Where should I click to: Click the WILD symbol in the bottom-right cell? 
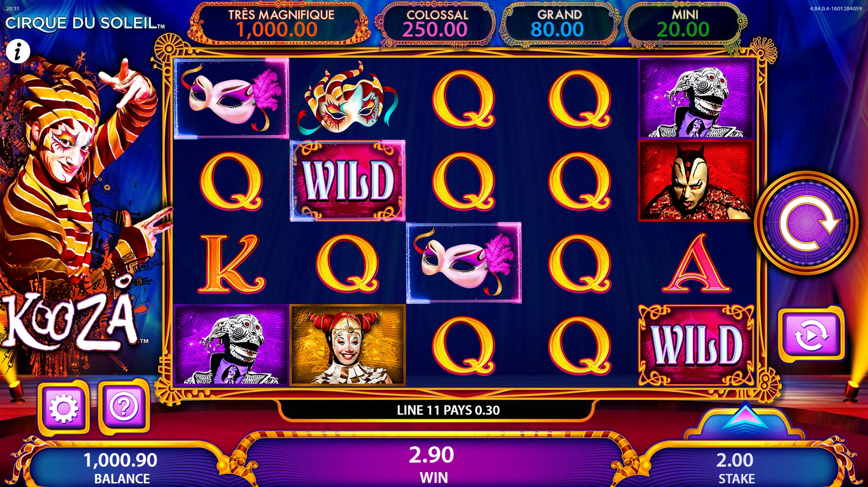click(x=696, y=345)
